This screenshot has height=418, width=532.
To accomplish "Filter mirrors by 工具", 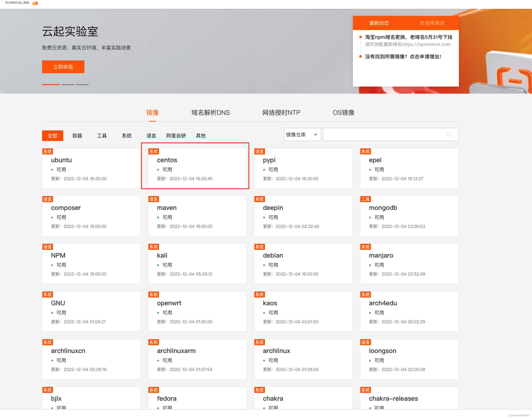I will (102, 136).
